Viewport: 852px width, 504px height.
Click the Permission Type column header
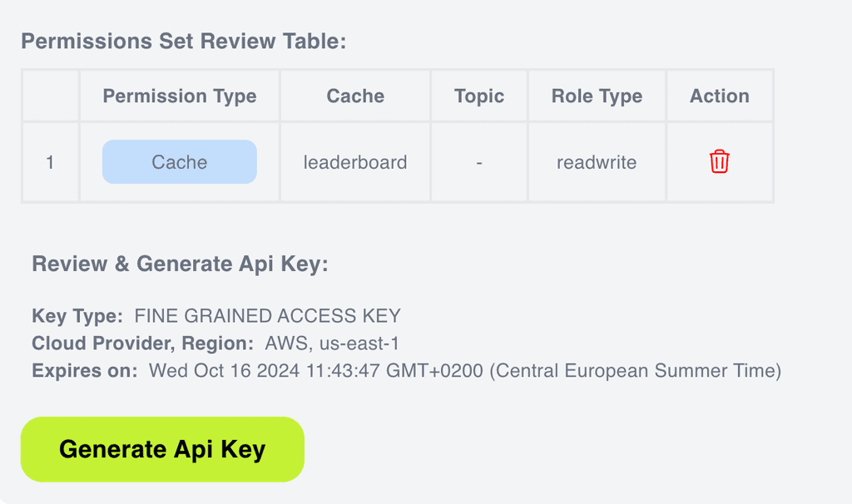(180, 96)
